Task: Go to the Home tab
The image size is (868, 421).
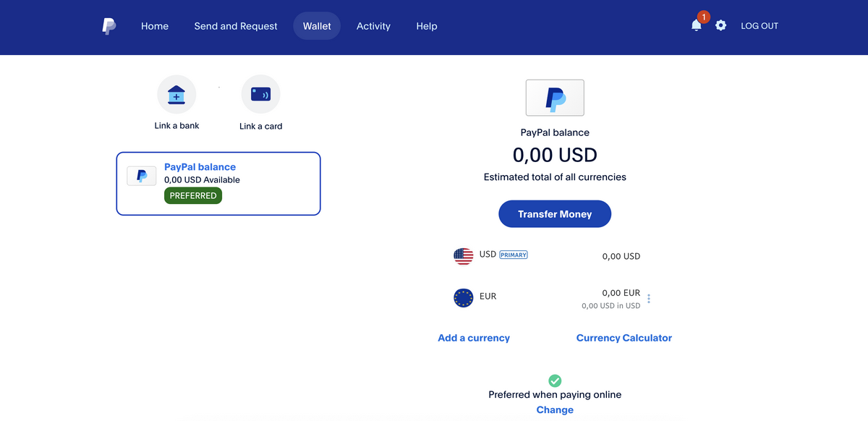Action: pos(155,26)
